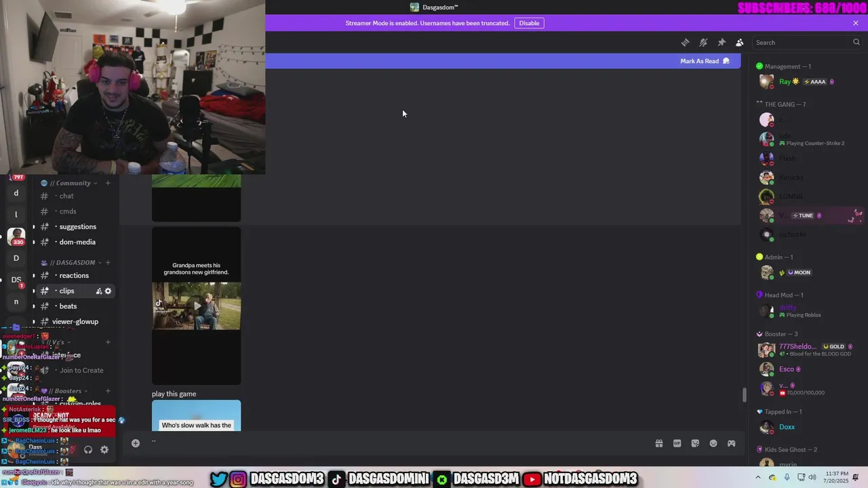
Task: Open clips channel settings gear
Action: click(x=108, y=291)
